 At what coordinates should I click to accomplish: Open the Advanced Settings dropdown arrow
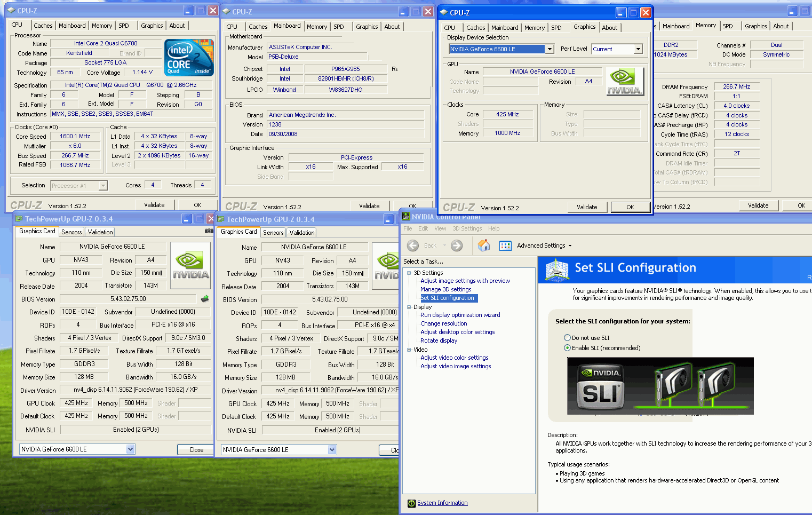tap(570, 246)
